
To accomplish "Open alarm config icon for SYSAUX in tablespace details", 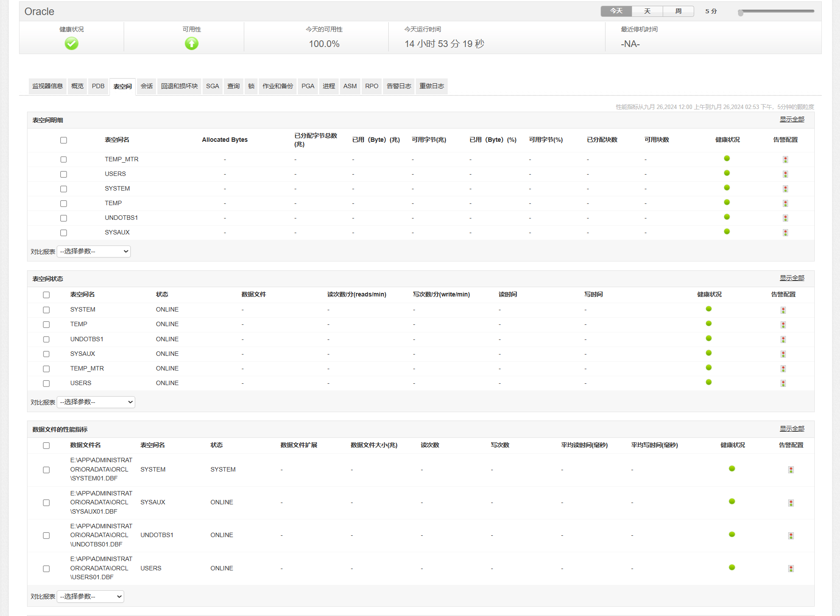I will (785, 233).
